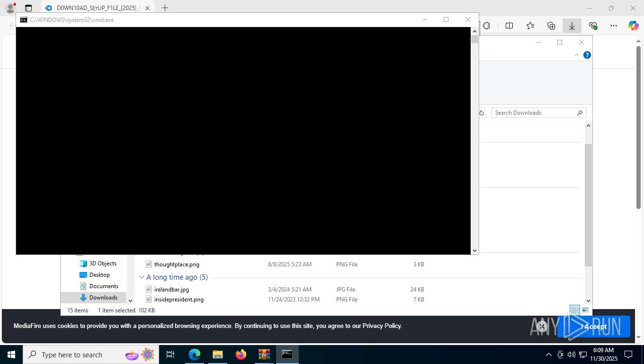Open Windows notification center
Viewport: 644px width, 364px height.
point(628,355)
